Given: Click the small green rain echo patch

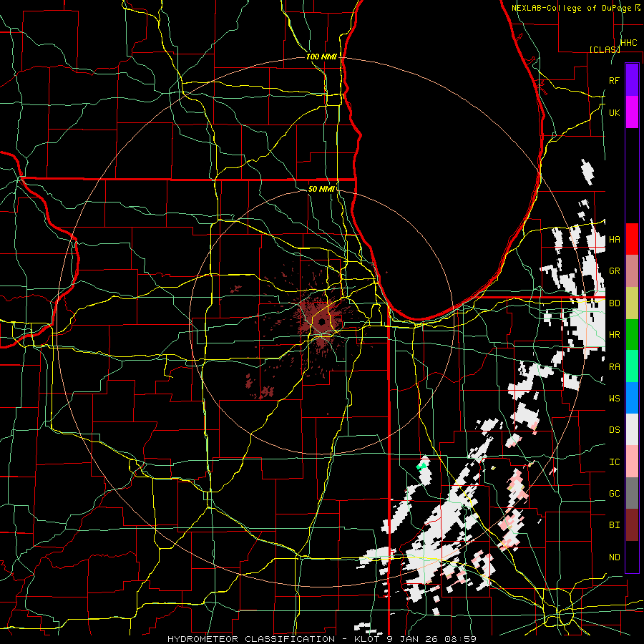Looking at the screenshot, I should coord(421,466).
